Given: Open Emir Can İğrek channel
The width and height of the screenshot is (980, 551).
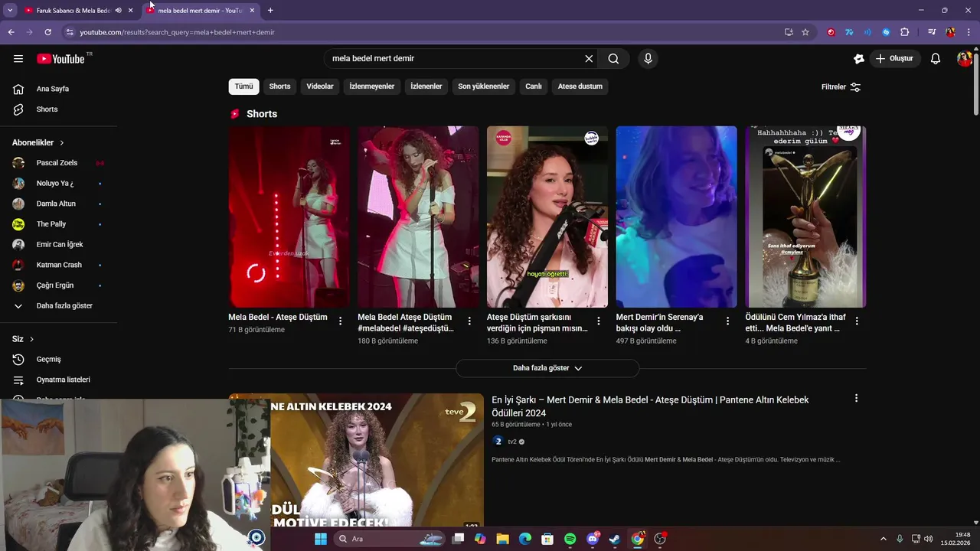Looking at the screenshot, I should [x=58, y=245].
